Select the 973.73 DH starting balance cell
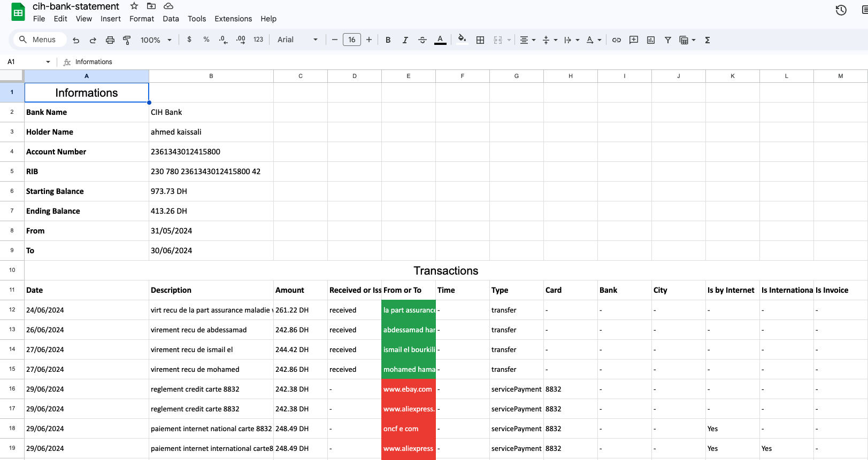 (211, 191)
